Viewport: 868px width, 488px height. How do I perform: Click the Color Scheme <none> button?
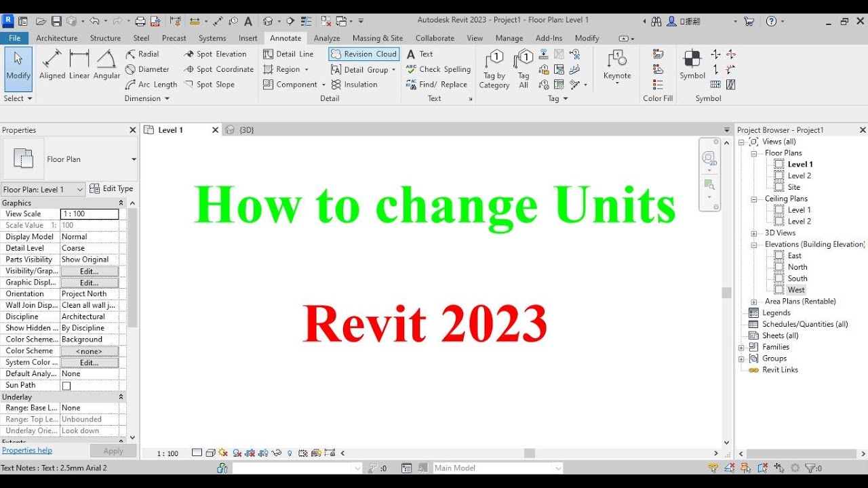tap(90, 351)
